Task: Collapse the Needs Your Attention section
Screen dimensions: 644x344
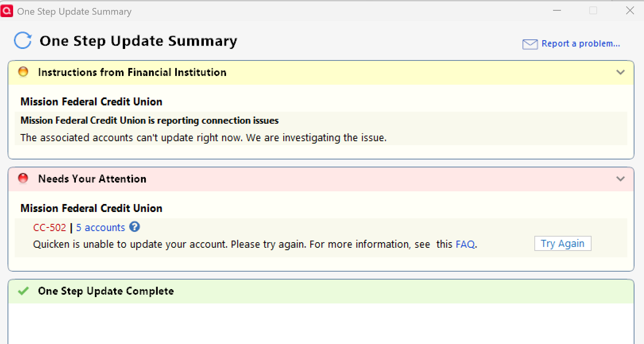Action: [x=620, y=179]
